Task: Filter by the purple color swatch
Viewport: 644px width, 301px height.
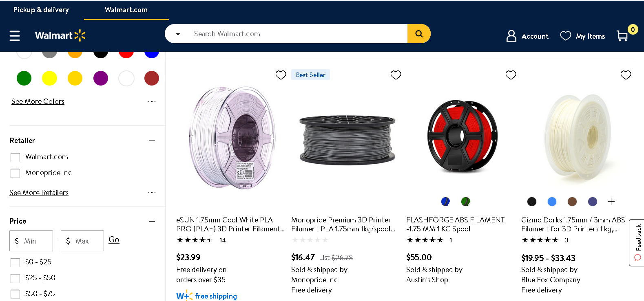Action: click(x=101, y=78)
